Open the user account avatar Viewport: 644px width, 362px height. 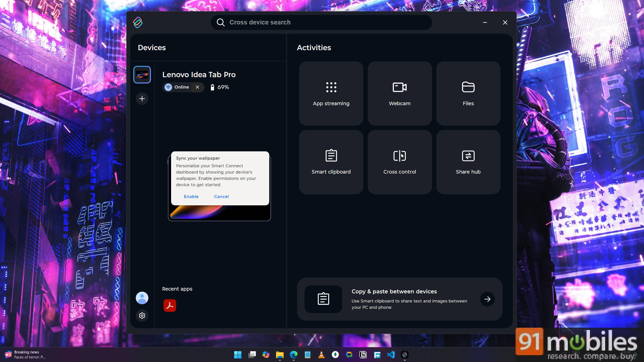142,298
